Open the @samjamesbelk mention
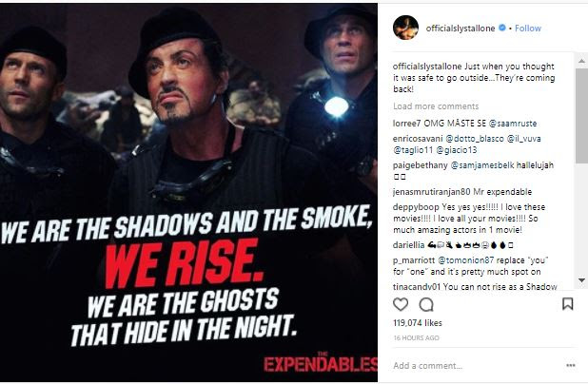The width and height of the screenshot is (588, 384). click(481, 165)
